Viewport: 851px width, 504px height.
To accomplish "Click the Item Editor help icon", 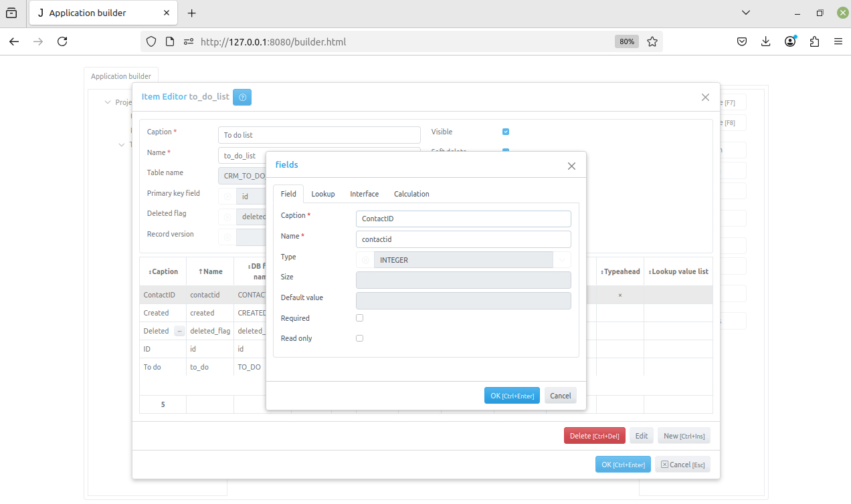I will coord(242,97).
